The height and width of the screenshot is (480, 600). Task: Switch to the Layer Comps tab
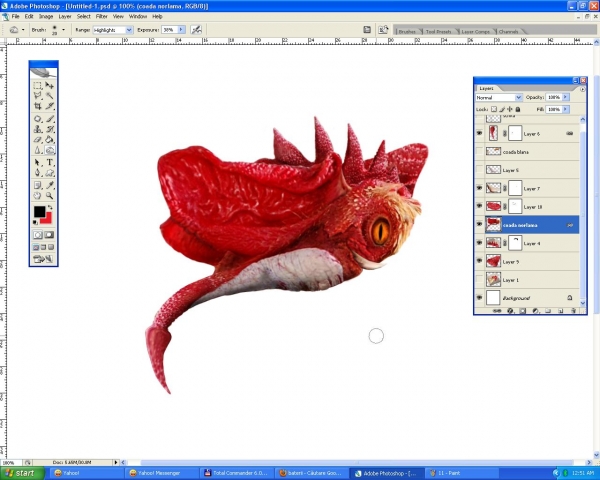[x=475, y=31]
